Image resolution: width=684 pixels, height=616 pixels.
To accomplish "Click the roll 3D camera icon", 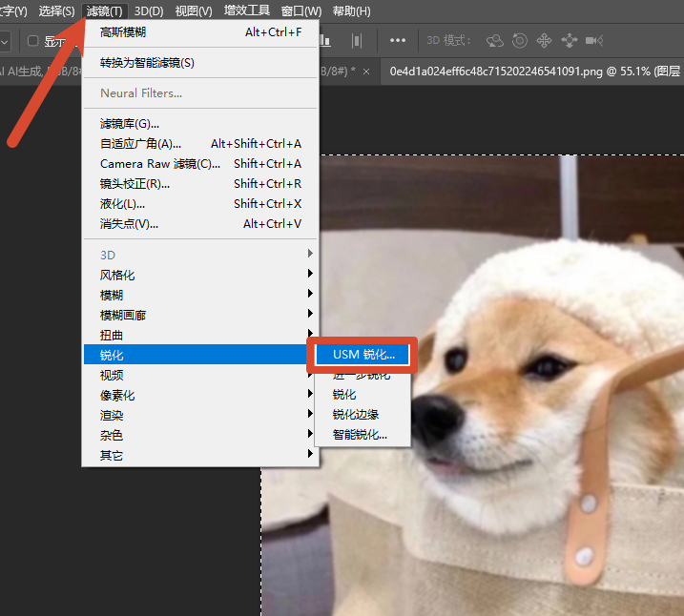I will pos(520,41).
